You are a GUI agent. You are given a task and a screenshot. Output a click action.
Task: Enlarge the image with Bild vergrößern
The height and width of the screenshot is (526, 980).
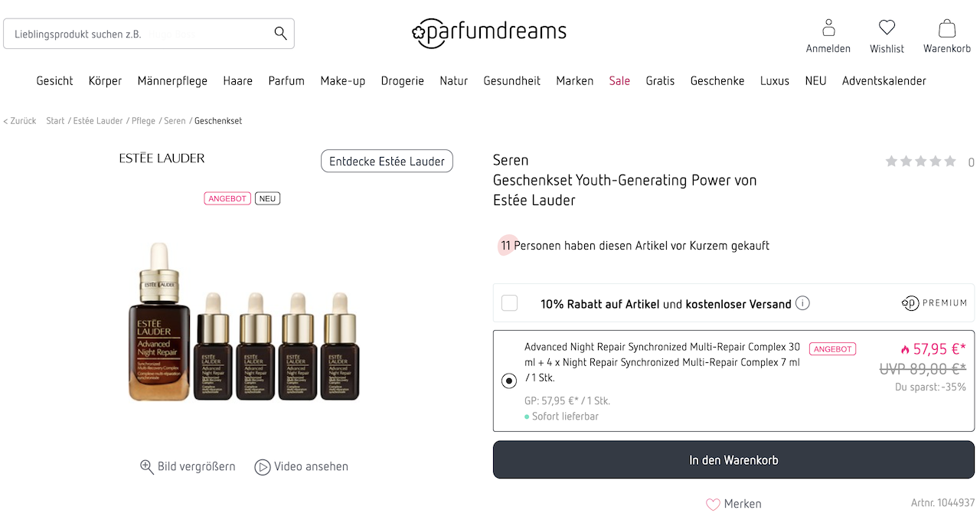pyautogui.click(x=147, y=467)
